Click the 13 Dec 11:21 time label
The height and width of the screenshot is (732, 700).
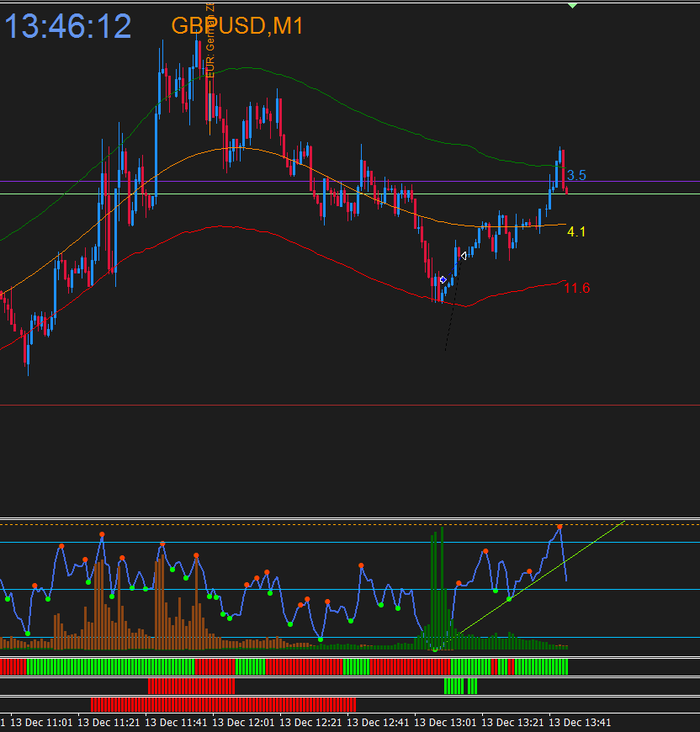(109, 722)
